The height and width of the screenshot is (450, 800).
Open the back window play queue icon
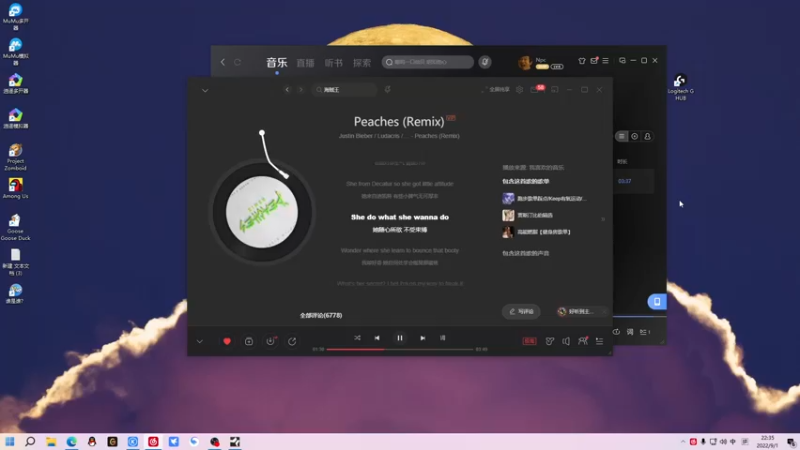pyautogui.click(x=645, y=332)
